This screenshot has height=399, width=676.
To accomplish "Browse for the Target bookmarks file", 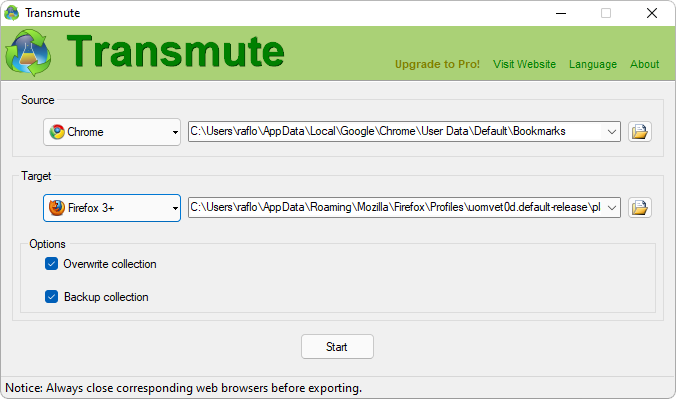I will (x=639, y=207).
